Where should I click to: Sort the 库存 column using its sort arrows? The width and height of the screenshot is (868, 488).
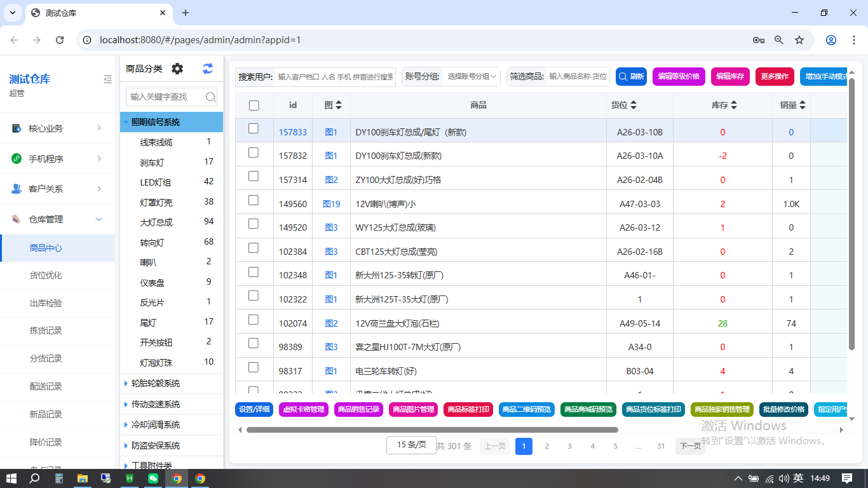pos(735,105)
